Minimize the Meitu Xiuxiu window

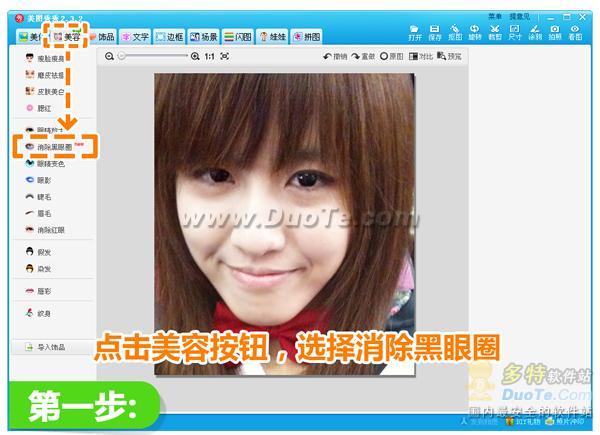pos(551,17)
